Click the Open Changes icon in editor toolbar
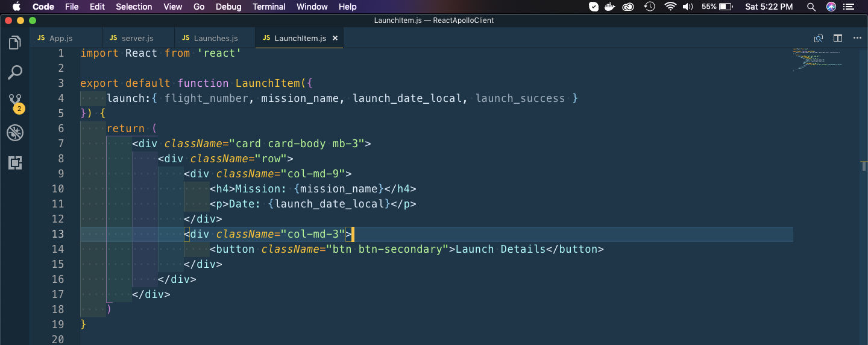Screen dimensions: 868x345 pos(819,38)
